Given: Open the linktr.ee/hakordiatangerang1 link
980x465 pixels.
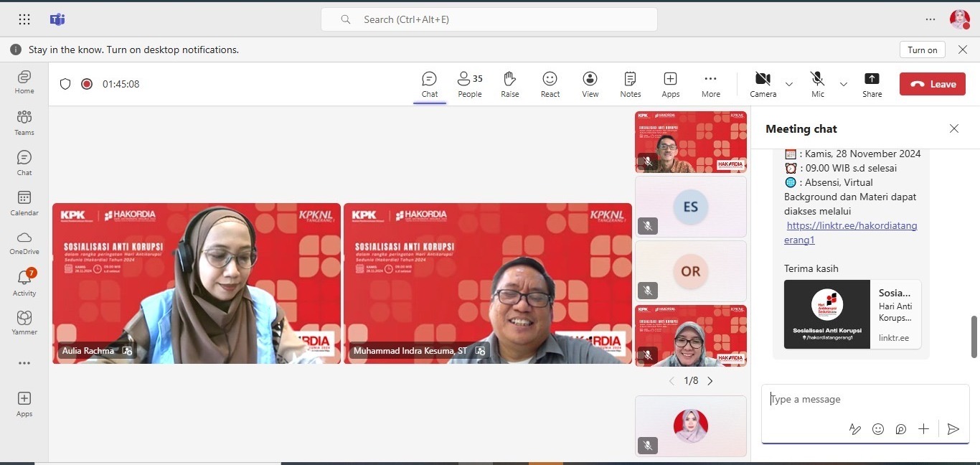Looking at the screenshot, I should (852, 232).
